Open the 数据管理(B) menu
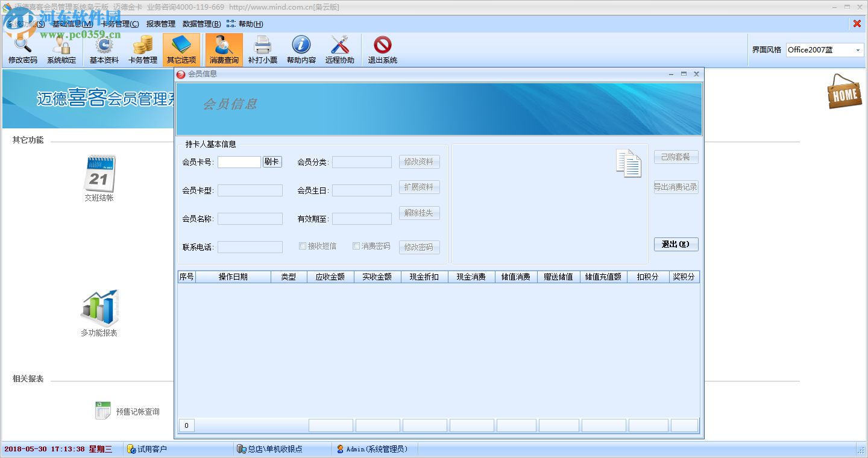This screenshot has height=458, width=868. 201,24
